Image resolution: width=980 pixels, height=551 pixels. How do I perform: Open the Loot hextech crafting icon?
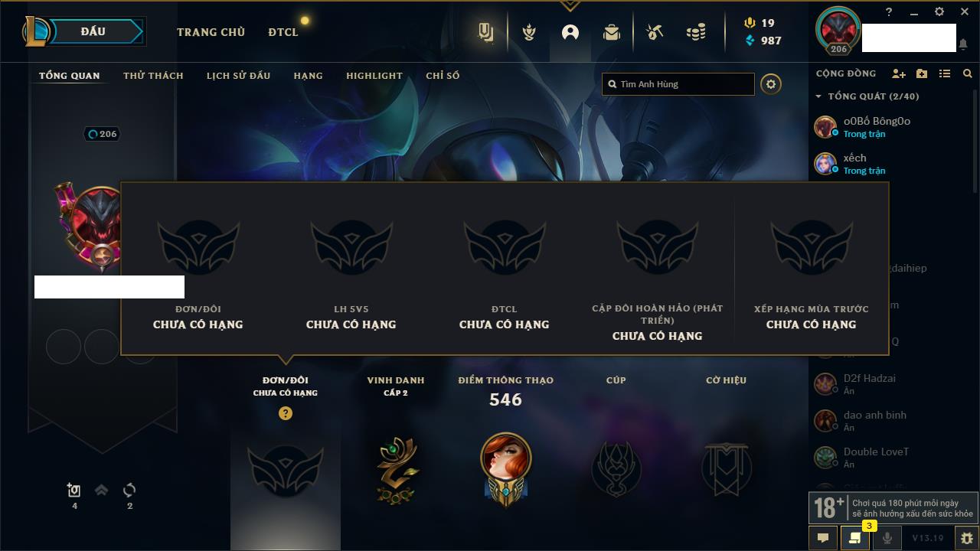pyautogui.click(x=654, y=32)
